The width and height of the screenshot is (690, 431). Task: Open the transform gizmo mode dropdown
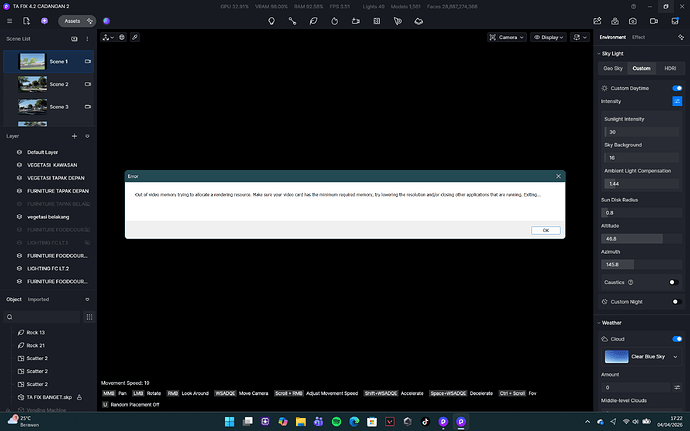click(108, 37)
